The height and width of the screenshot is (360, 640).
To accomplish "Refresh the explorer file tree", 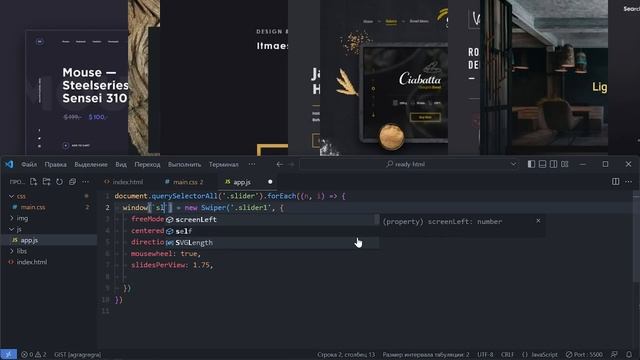I will pyautogui.click(x=60, y=182).
